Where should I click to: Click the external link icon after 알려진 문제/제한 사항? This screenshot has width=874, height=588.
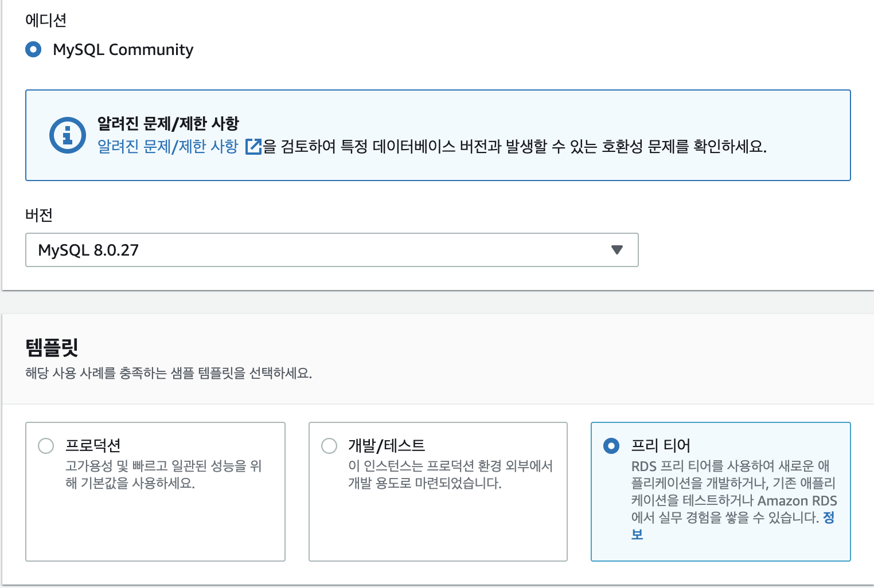tap(253, 147)
